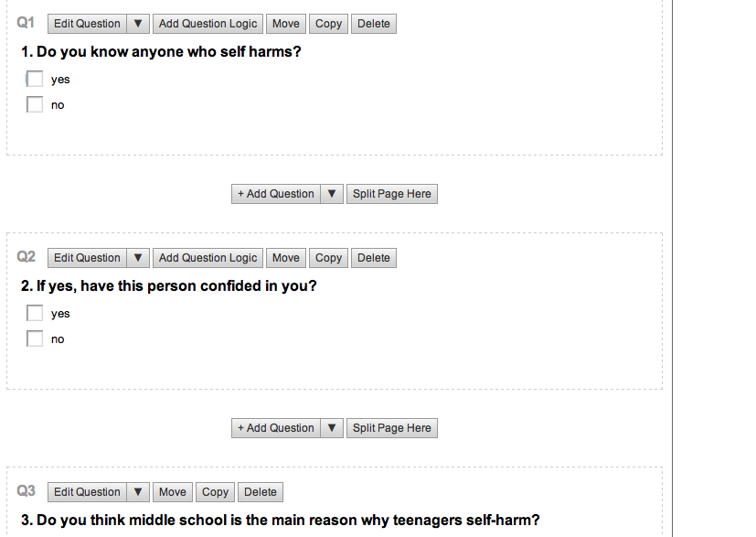Check the 'no' box in Question 1
The width and height of the screenshot is (756, 537).
[x=35, y=105]
